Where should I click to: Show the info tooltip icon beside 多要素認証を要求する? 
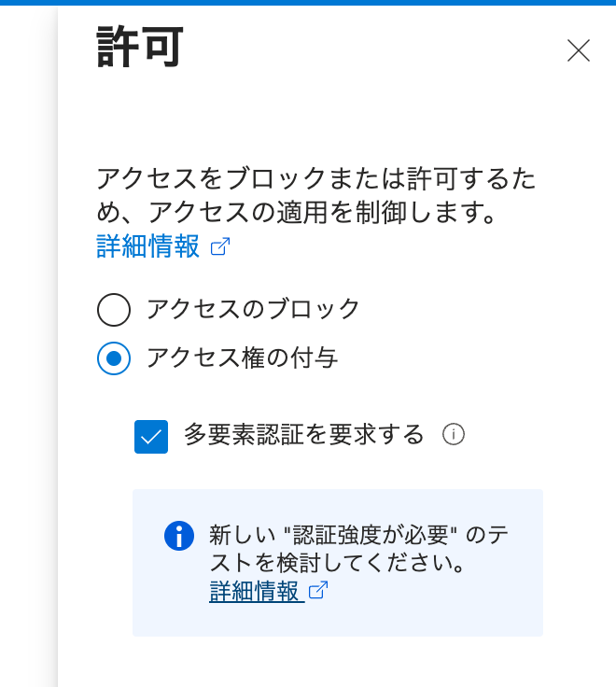(454, 435)
